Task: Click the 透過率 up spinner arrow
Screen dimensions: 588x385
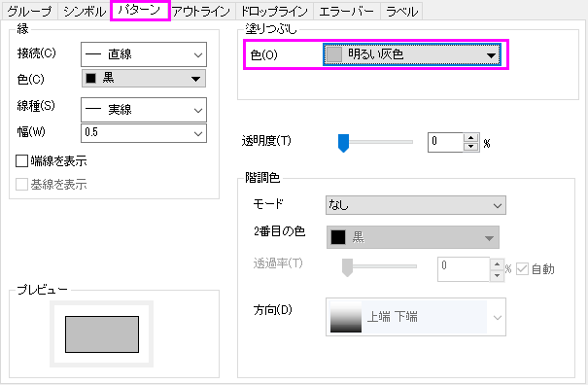Action: tap(497, 264)
